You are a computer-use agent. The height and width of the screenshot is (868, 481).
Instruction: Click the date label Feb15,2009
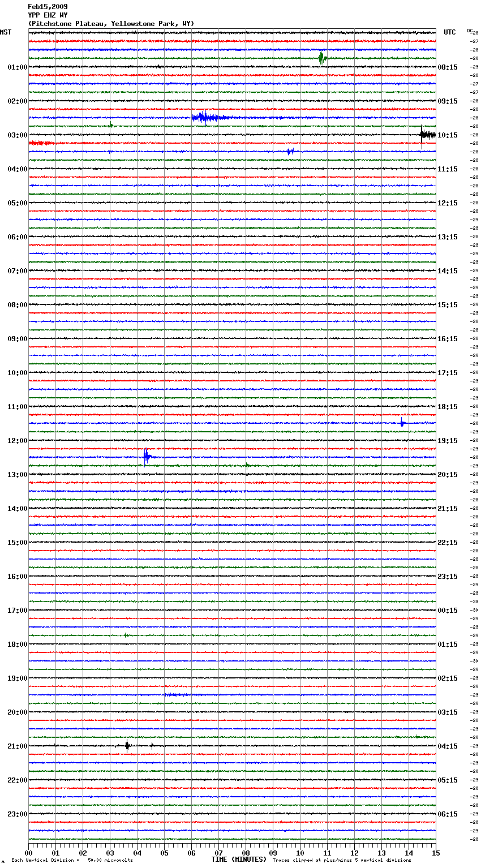(48, 7)
